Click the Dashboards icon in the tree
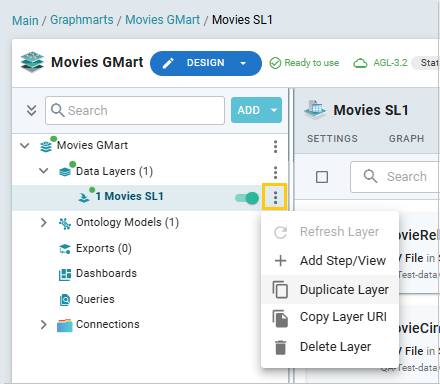 click(65, 274)
